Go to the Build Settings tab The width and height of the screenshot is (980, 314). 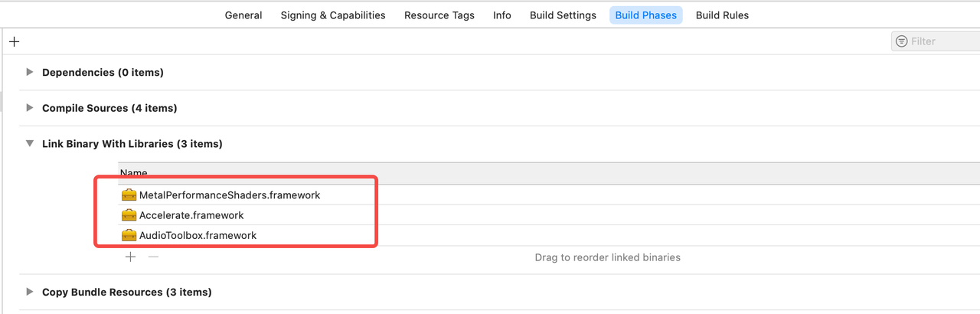pos(563,15)
